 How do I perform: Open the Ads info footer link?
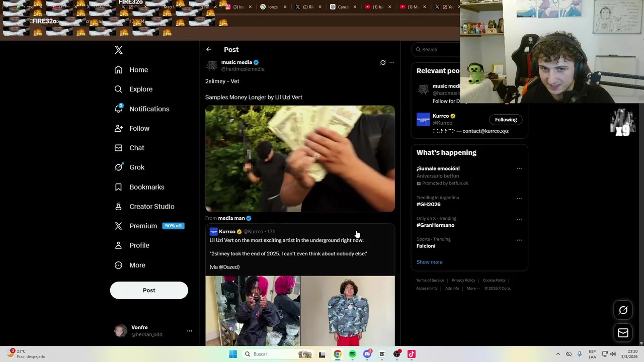pos(452,289)
